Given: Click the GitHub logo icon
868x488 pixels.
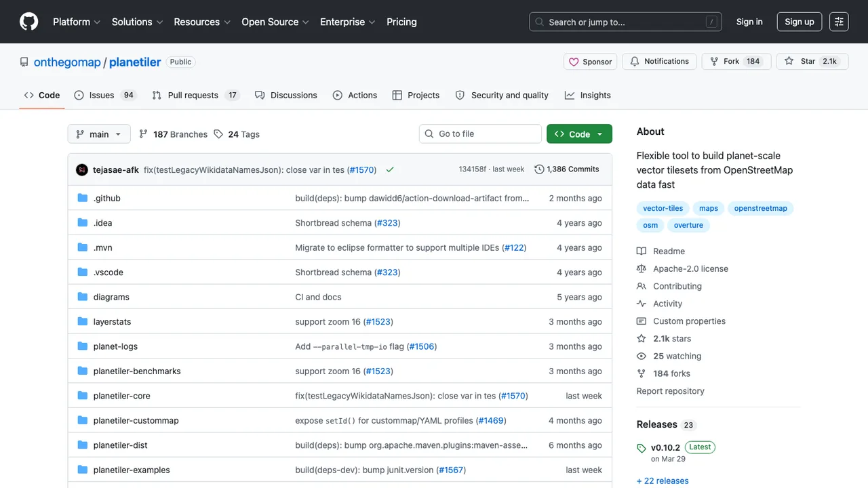Looking at the screenshot, I should click(28, 22).
